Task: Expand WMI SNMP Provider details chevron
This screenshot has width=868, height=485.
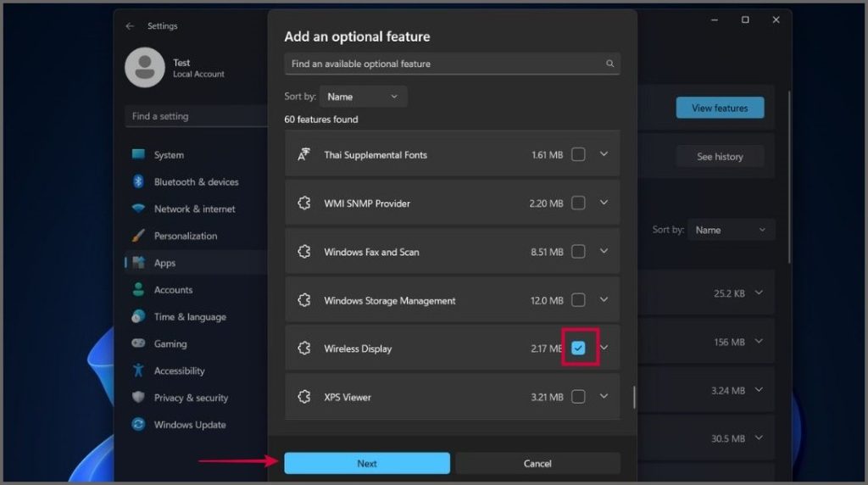Action: tap(604, 203)
